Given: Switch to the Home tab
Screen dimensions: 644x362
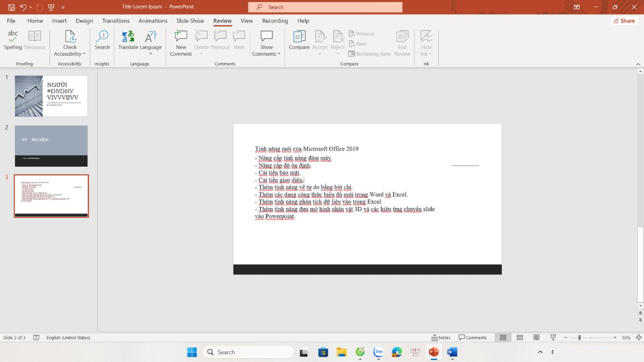Looking at the screenshot, I should point(35,21).
